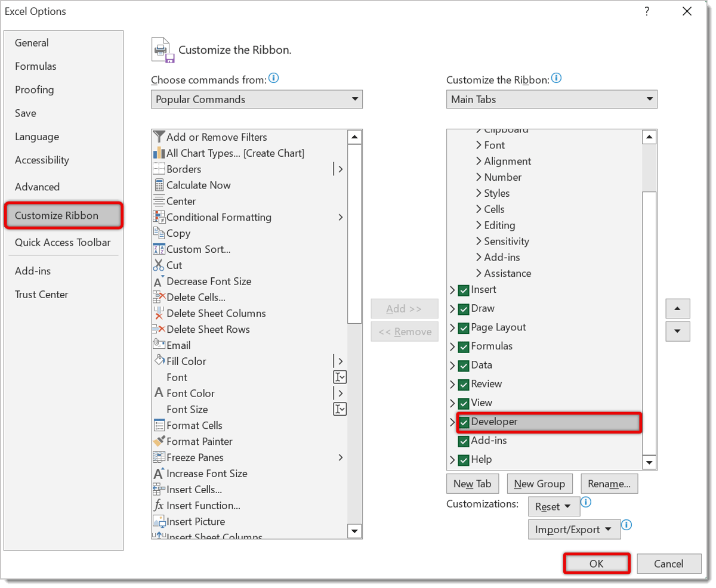Click the New Group button

point(540,484)
